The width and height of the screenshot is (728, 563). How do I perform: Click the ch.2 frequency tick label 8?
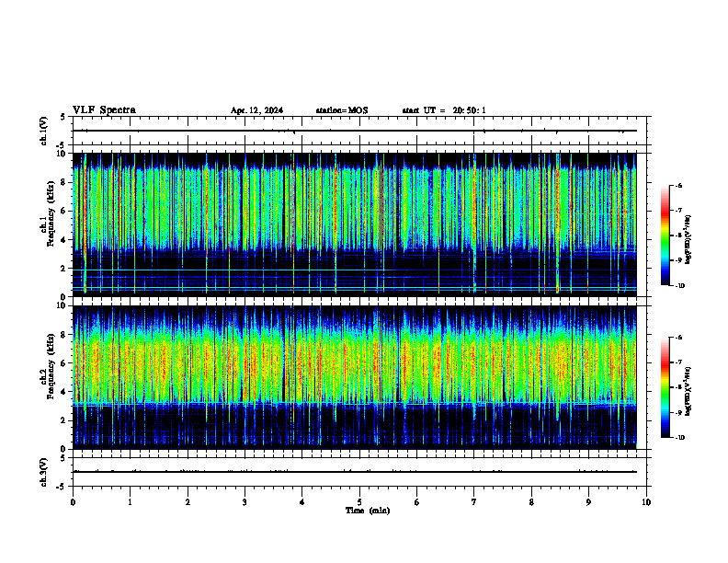(64, 335)
